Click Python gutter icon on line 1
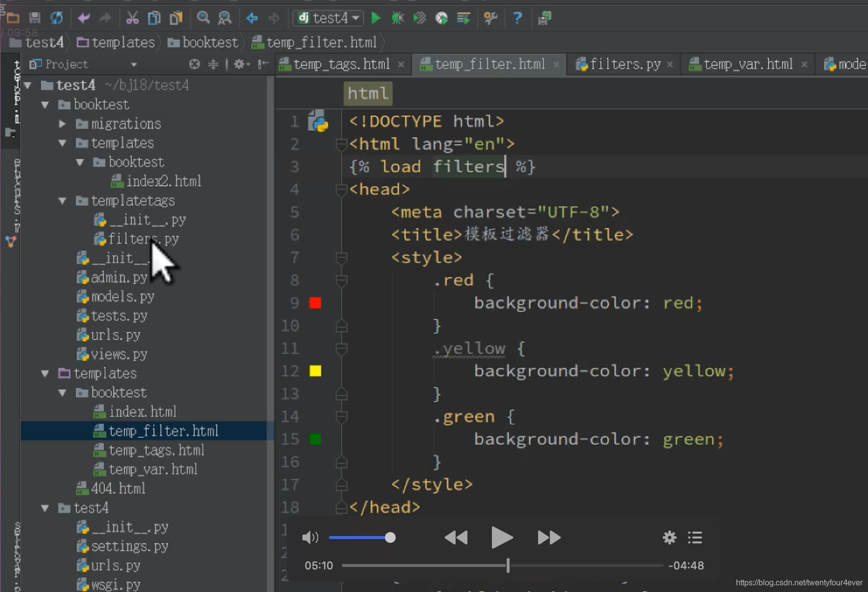 318,121
